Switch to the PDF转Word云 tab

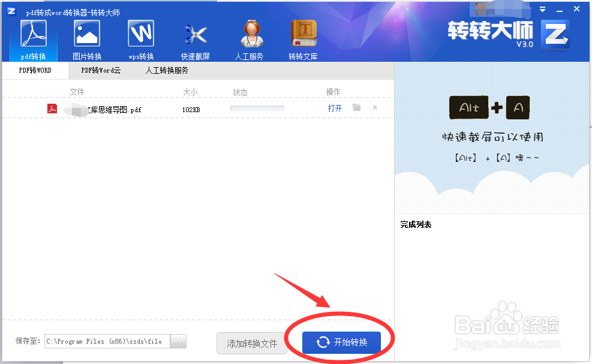point(101,70)
